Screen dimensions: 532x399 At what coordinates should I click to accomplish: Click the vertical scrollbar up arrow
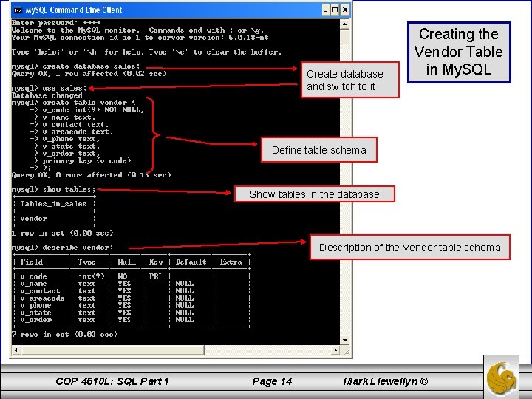point(344,24)
